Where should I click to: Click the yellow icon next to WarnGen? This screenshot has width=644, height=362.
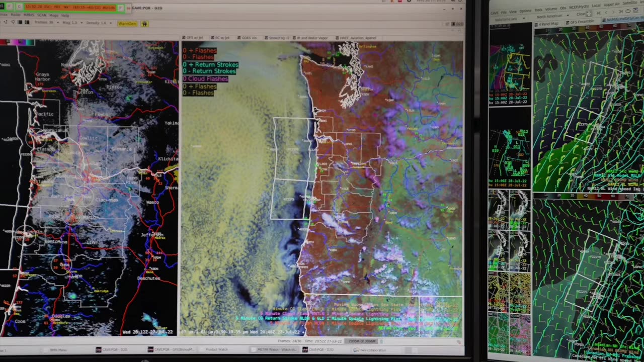click(144, 24)
